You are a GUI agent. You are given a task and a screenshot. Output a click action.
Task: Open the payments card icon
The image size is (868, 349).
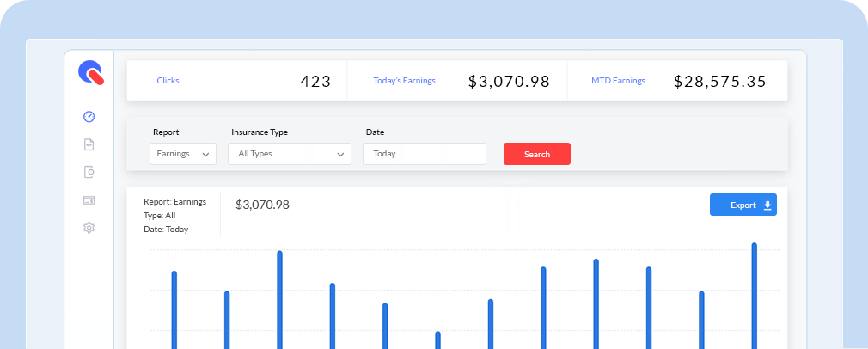point(89,200)
